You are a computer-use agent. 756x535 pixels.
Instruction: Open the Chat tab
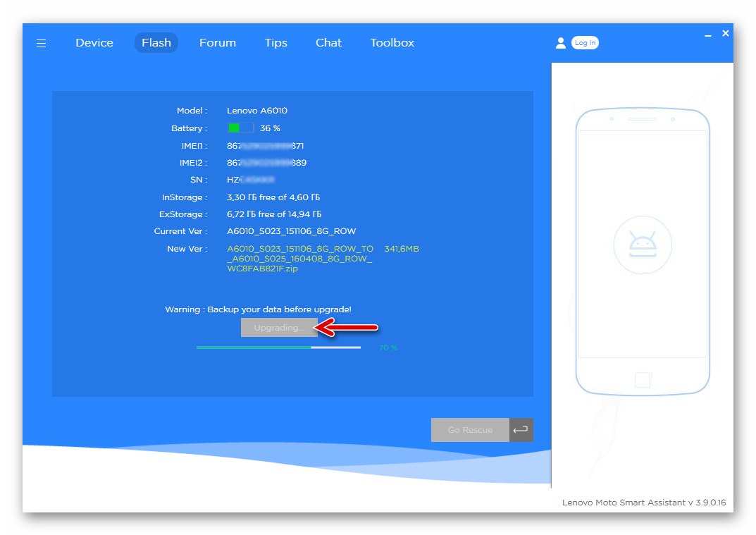(328, 43)
